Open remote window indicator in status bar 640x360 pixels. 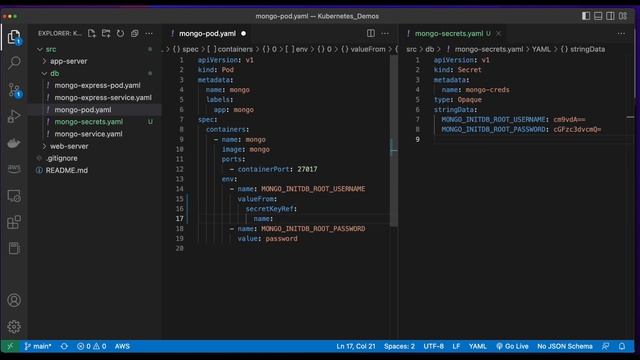pos(10,346)
